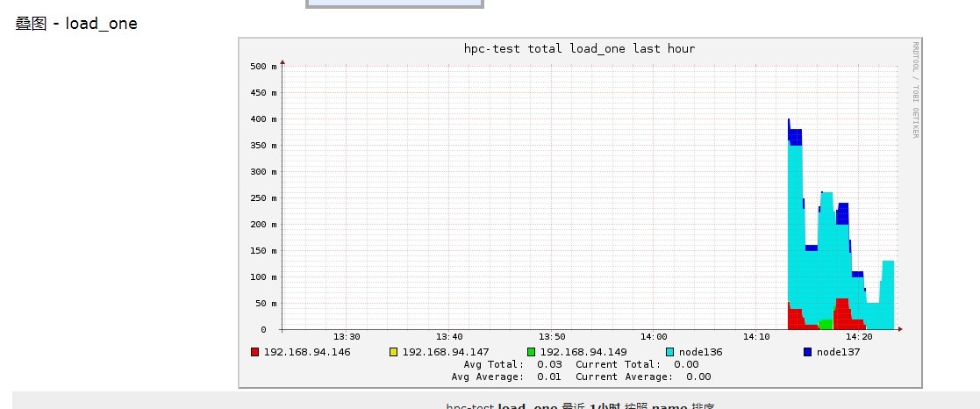
Task: Click the '14:20' time axis label
Action: pos(858,337)
